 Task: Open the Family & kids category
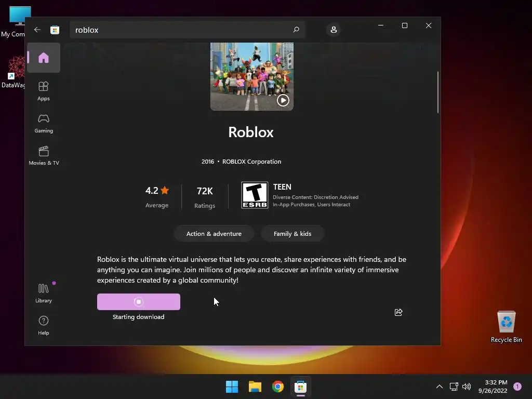click(x=292, y=234)
